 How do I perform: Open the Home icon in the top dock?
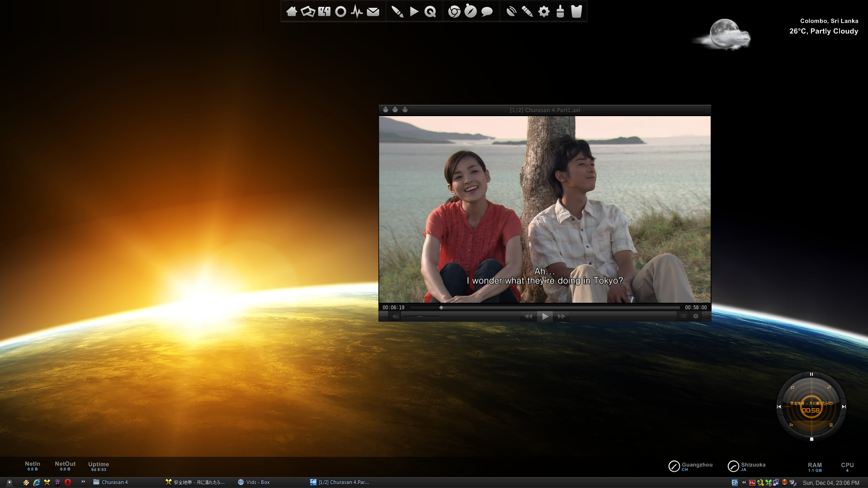click(x=292, y=12)
